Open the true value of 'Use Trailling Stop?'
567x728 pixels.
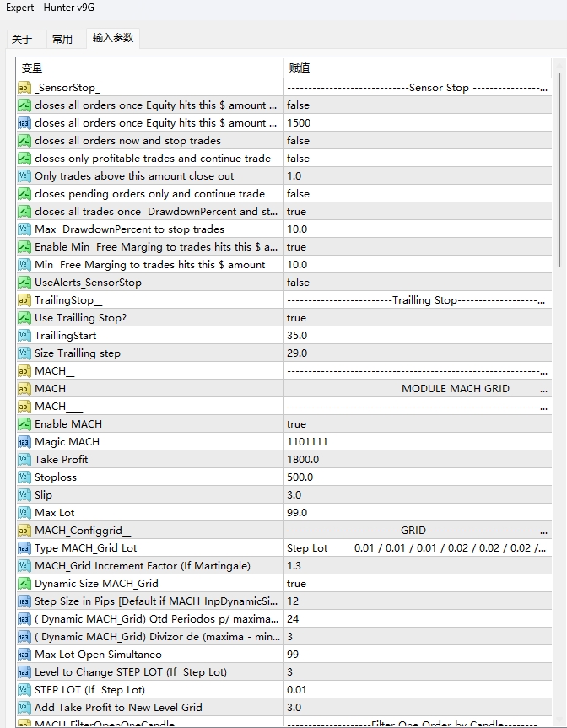click(418, 317)
